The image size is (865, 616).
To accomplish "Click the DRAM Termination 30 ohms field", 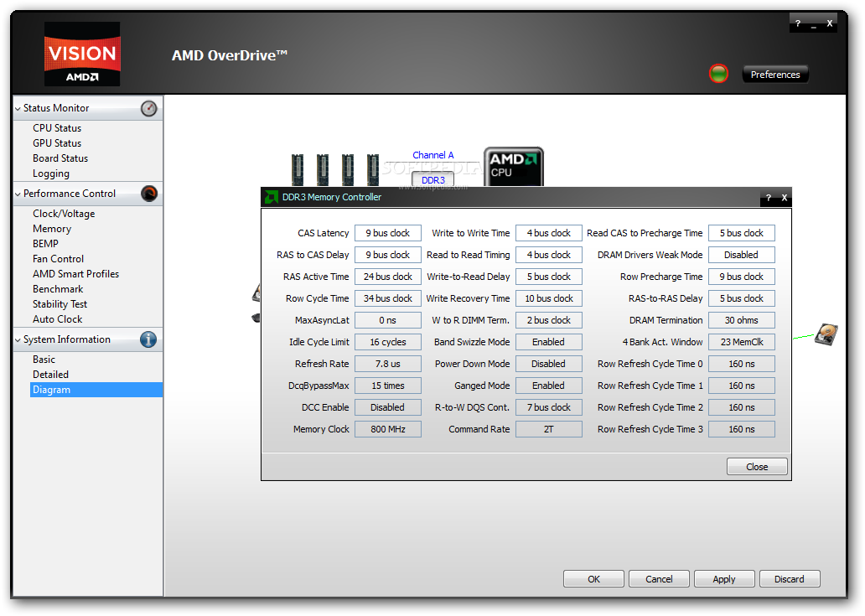I will click(742, 320).
